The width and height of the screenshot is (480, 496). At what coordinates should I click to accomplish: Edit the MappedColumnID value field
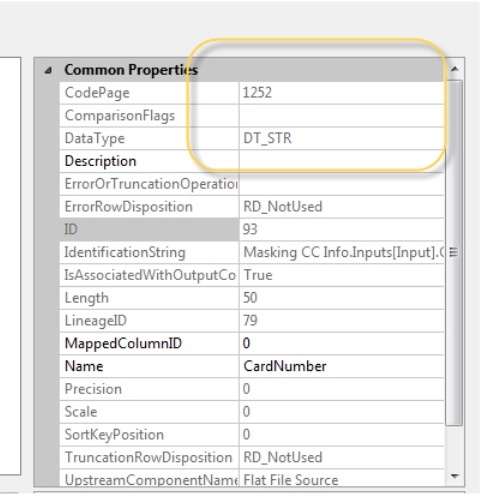tap(342, 343)
